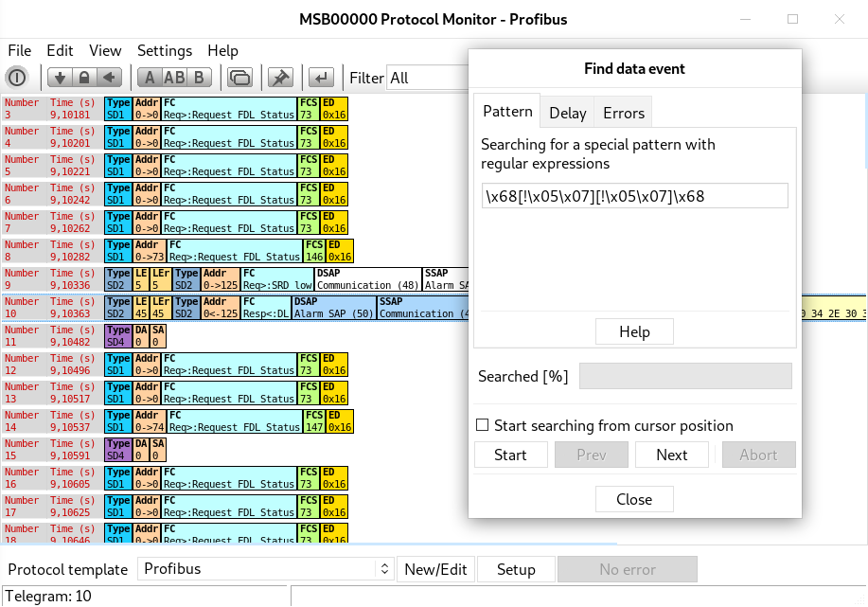Open the Edit menu
Screen dimensions: 868x607
60,51
